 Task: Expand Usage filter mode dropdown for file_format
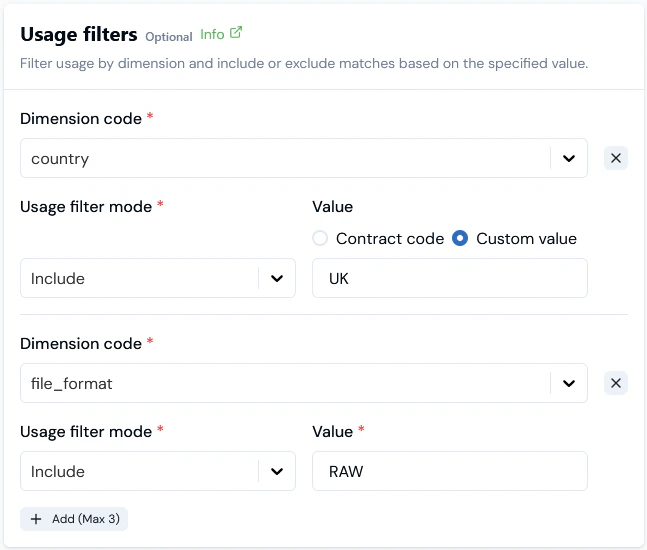tap(140, 471)
